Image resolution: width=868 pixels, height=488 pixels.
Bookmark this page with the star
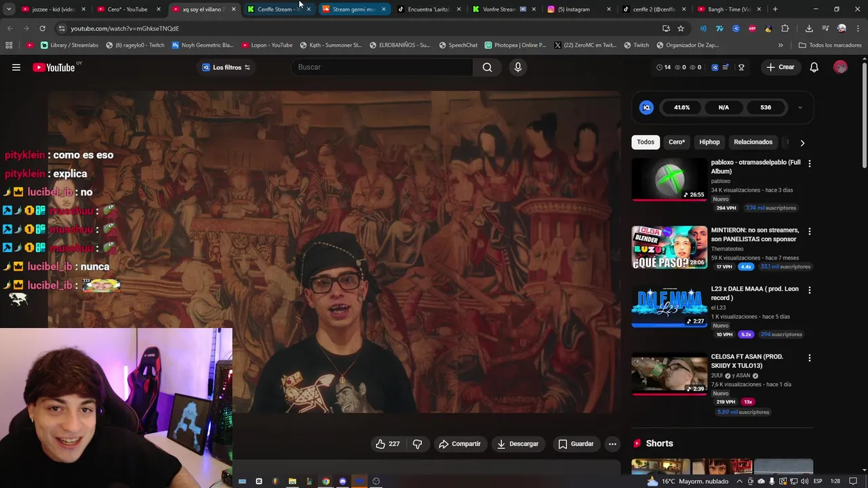point(681,28)
